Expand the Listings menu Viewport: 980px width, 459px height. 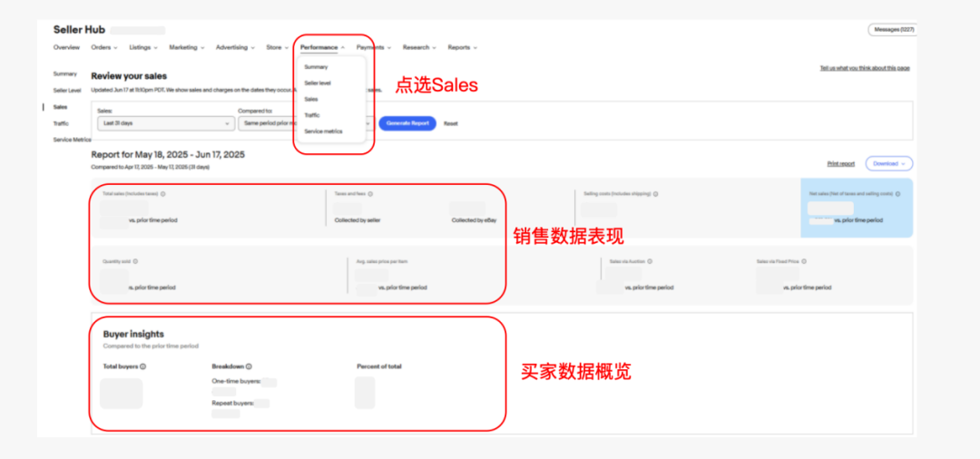(143, 47)
